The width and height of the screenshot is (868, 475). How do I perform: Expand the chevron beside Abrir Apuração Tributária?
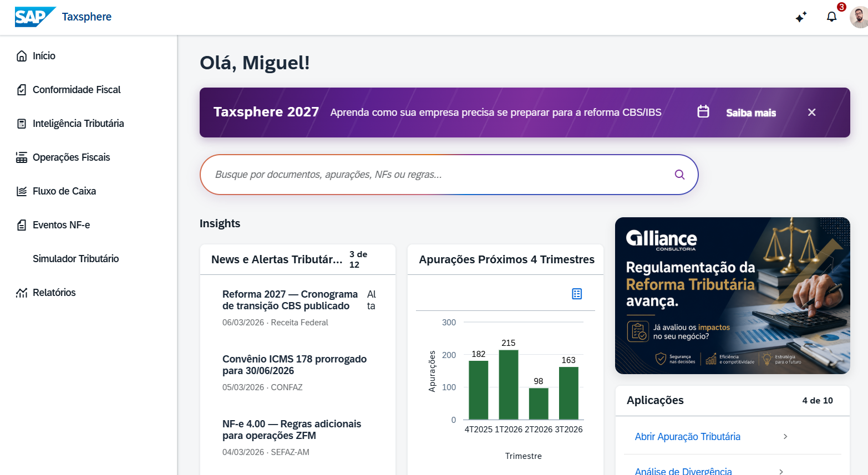(785, 437)
